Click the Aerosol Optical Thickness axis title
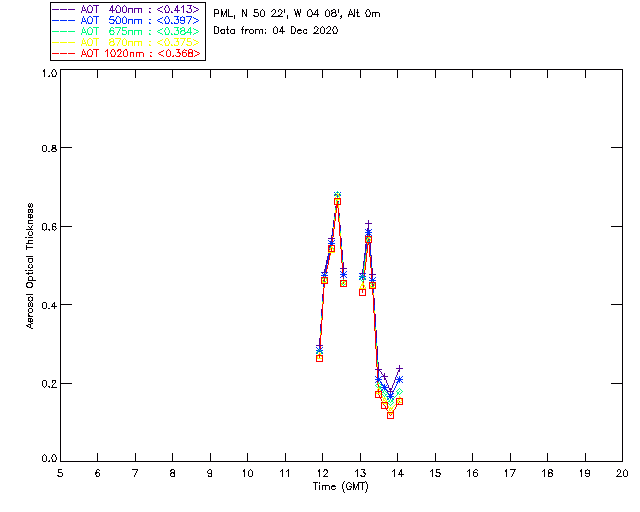This screenshot has width=640, height=512. 30,266
